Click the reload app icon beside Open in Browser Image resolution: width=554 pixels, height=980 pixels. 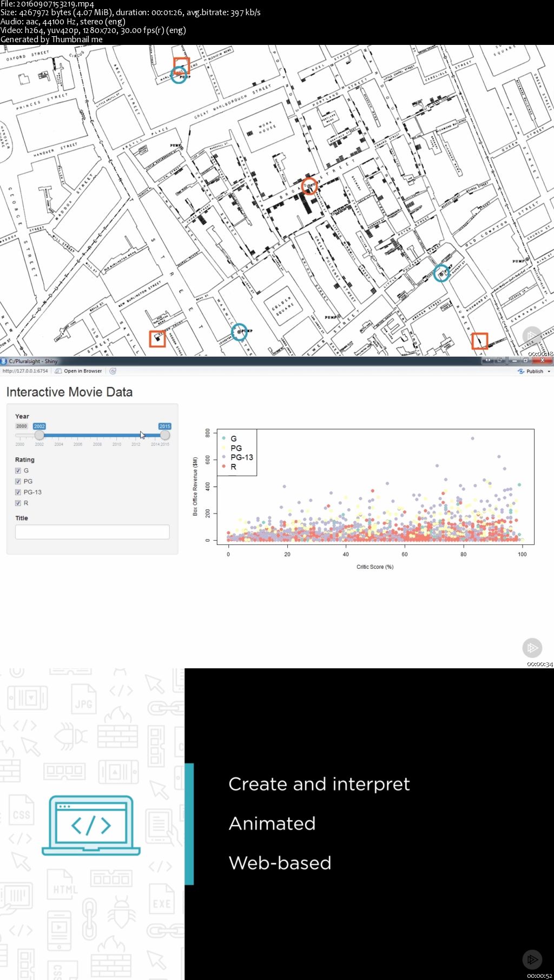click(113, 371)
